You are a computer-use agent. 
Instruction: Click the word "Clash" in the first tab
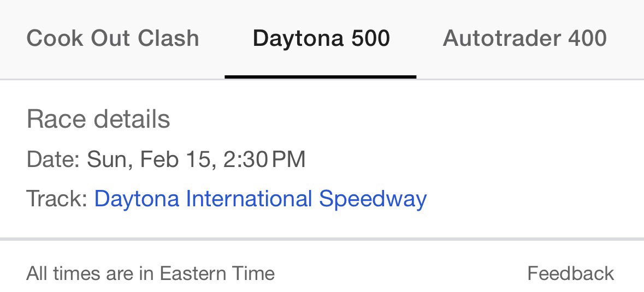[168, 38]
